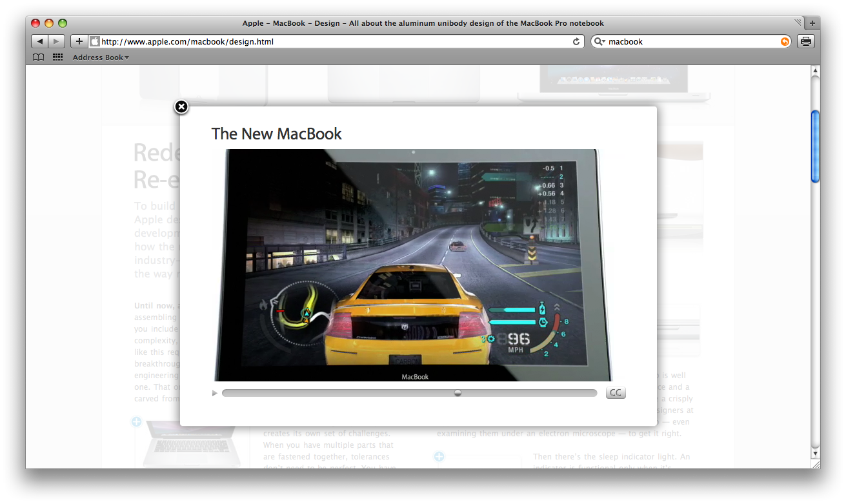Click the Apple favicon in the address bar

coord(95,41)
